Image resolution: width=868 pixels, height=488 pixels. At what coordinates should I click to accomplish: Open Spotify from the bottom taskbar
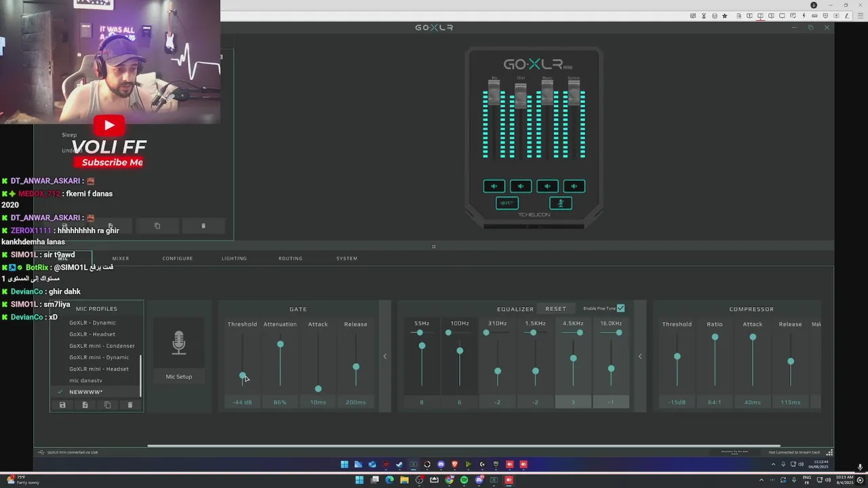pyautogui.click(x=464, y=480)
